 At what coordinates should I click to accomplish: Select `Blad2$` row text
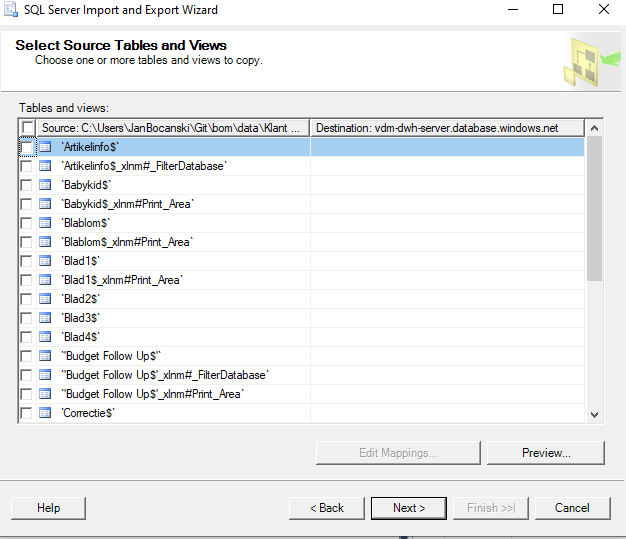click(x=80, y=299)
